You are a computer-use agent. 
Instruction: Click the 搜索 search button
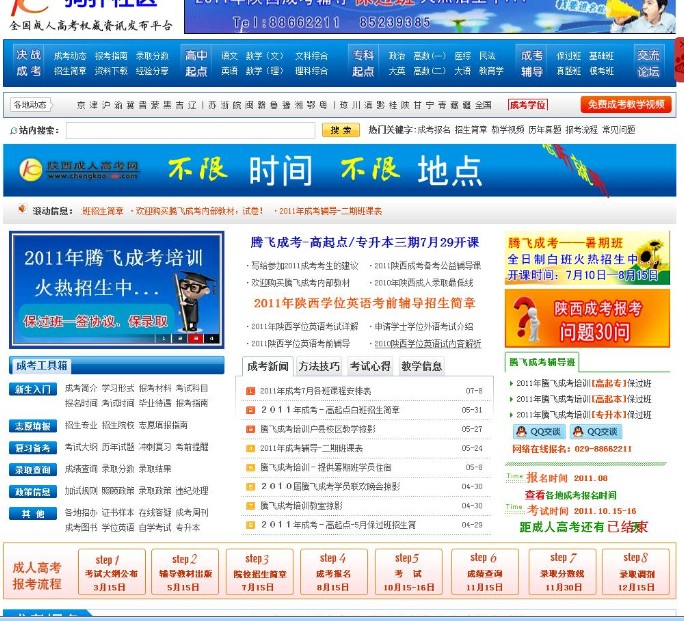(x=341, y=130)
